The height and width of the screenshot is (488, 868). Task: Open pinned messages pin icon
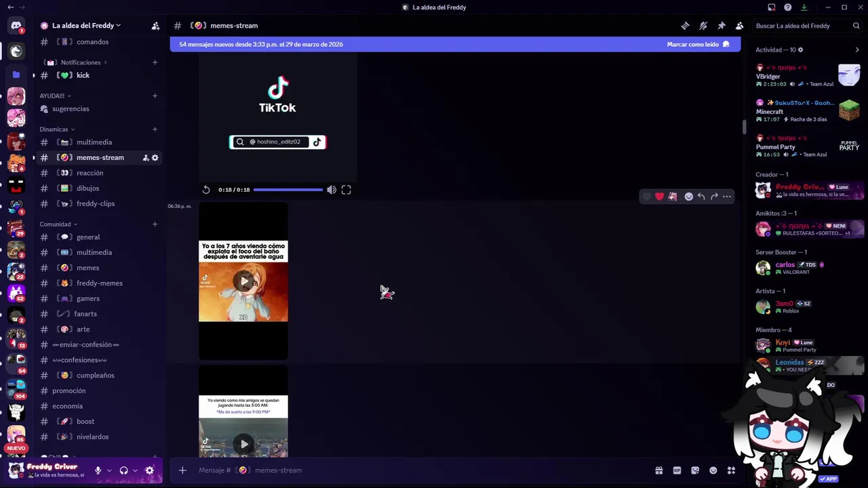tap(722, 26)
